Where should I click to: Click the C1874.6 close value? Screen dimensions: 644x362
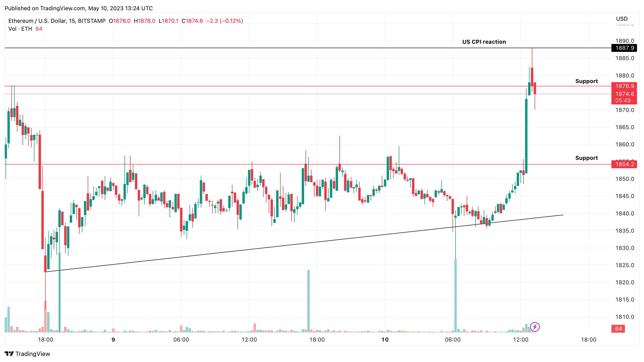(192, 21)
